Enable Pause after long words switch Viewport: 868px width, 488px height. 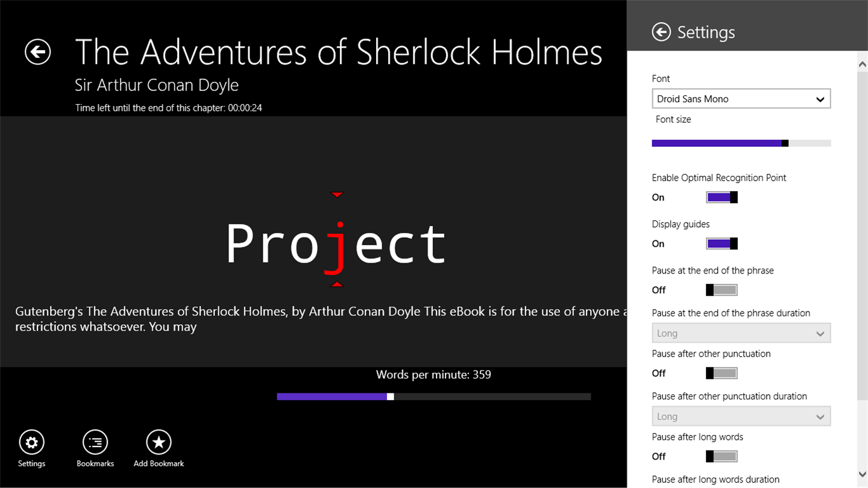pyautogui.click(x=722, y=456)
